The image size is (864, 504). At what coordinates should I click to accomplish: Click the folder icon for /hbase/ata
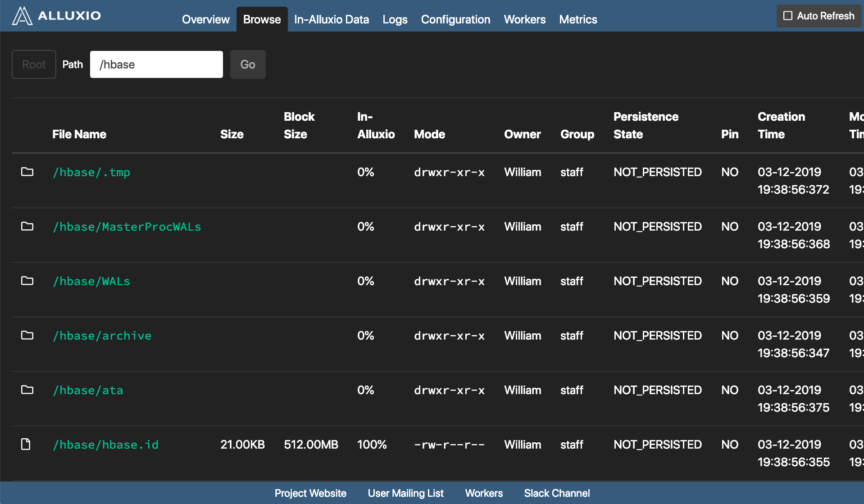click(27, 390)
